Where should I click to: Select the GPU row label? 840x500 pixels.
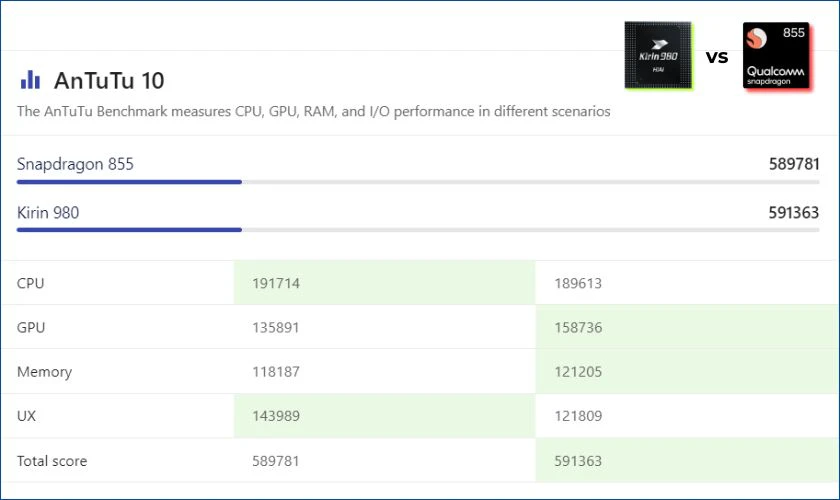pos(31,327)
